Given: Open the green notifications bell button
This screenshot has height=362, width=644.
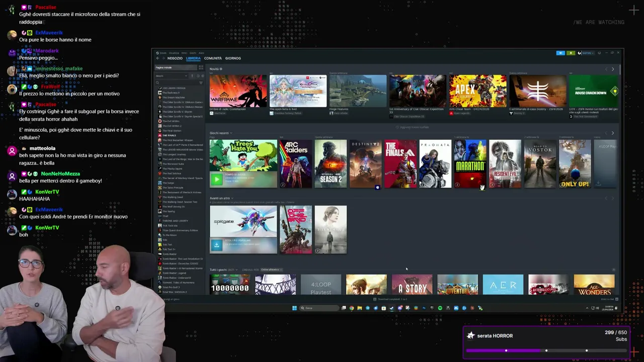Looking at the screenshot, I should (x=571, y=53).
